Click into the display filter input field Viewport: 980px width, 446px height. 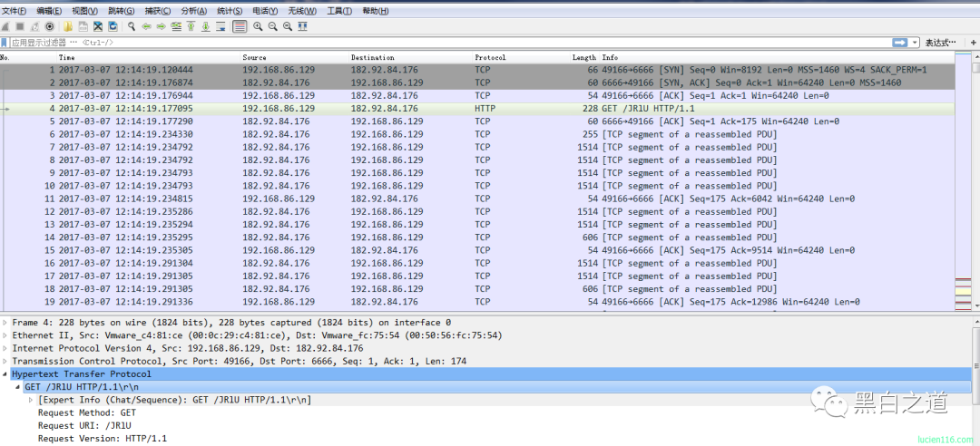click(450, 43)
